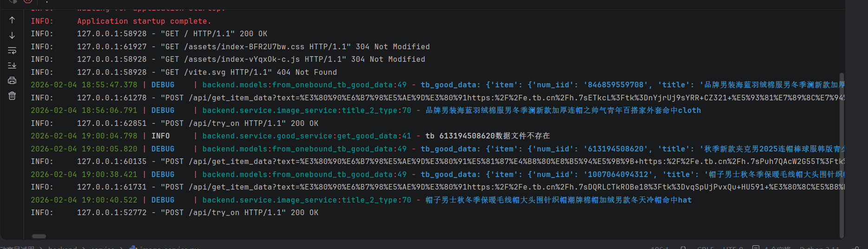Image resolution: width=868 pixels, height=249 pixels.
Task: Open the UTF-8 file encoding selector
Action: click(x=733, y=247)
